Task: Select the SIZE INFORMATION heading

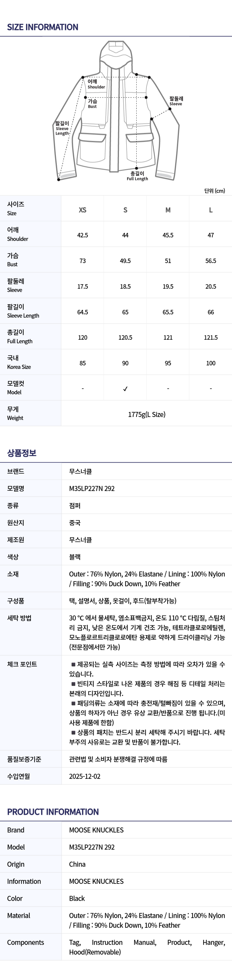Action: [42, 27]
